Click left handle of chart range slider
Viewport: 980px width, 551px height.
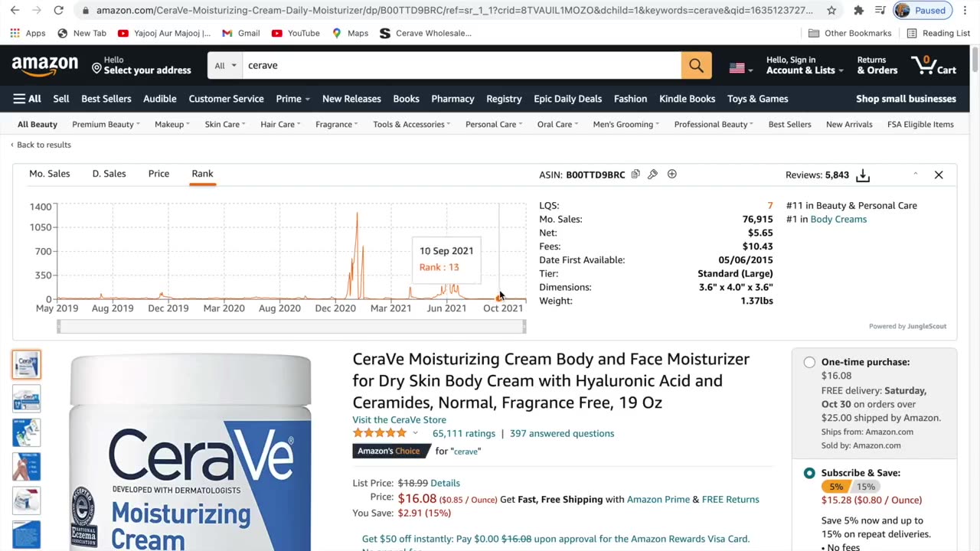coord(59,327)
